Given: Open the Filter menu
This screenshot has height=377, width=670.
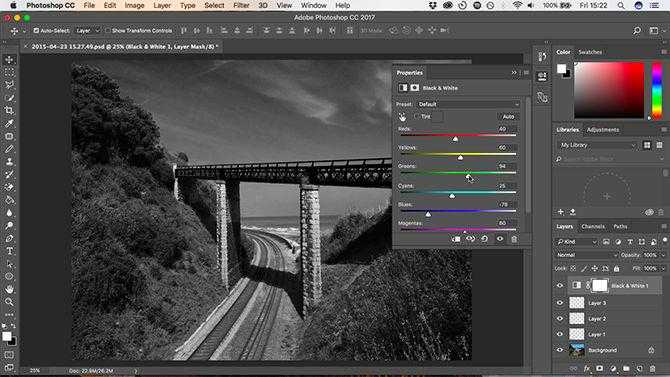Looking at the screenshot, I should pos(241,6).
